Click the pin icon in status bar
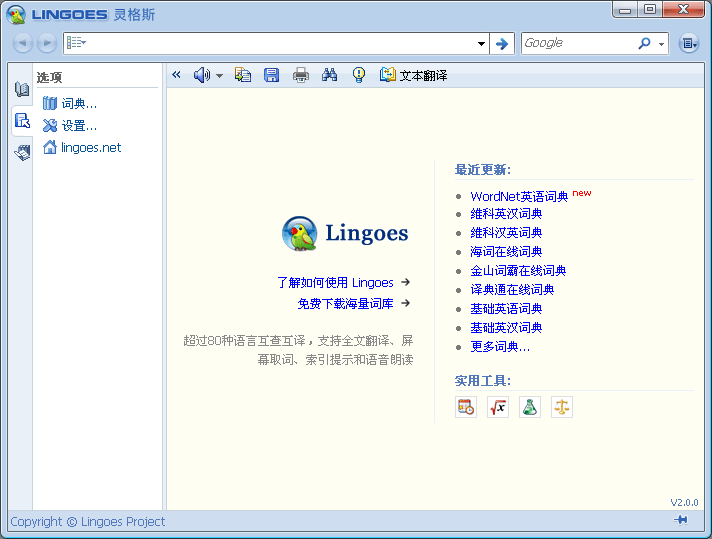 tap(681, 519)
